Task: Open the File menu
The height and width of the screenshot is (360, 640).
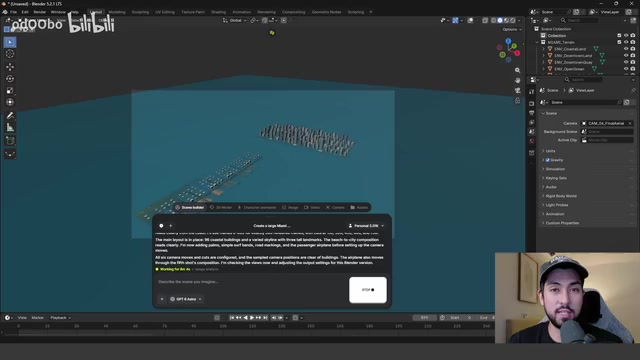Action: 13,12
